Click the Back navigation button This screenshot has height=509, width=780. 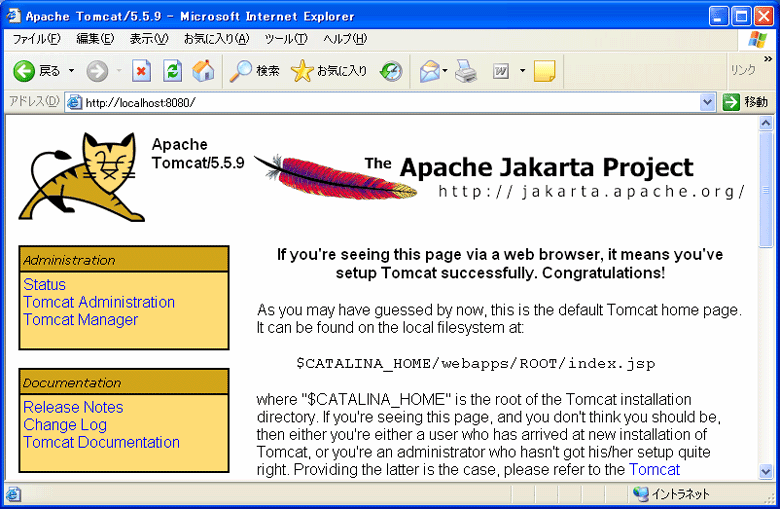(36, 71)
